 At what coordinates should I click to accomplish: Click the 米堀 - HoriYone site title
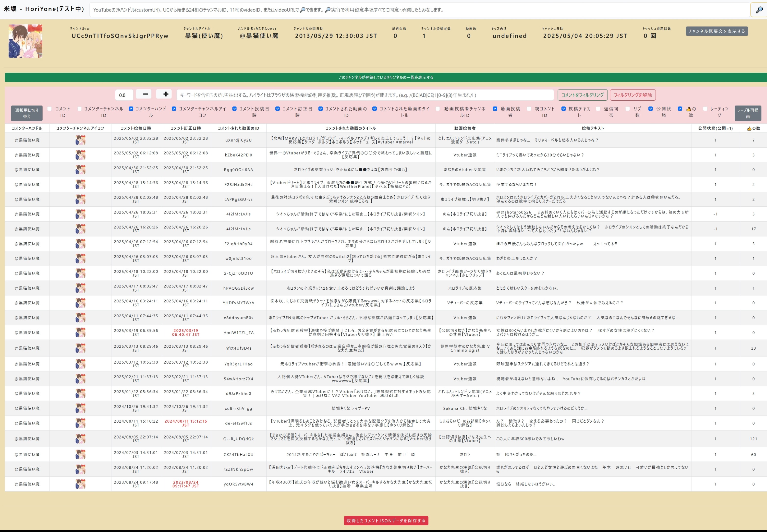point(44,9)
